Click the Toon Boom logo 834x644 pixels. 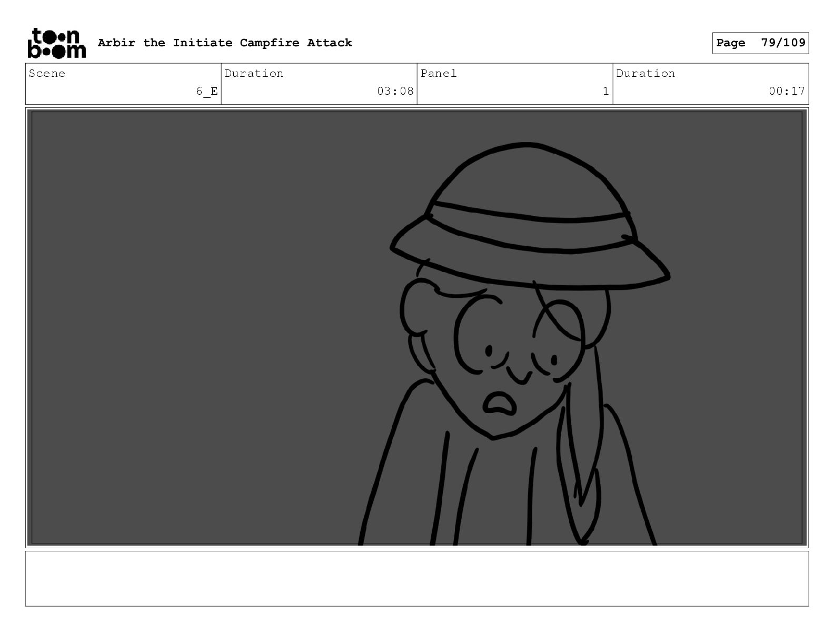[x=56, y=43]
